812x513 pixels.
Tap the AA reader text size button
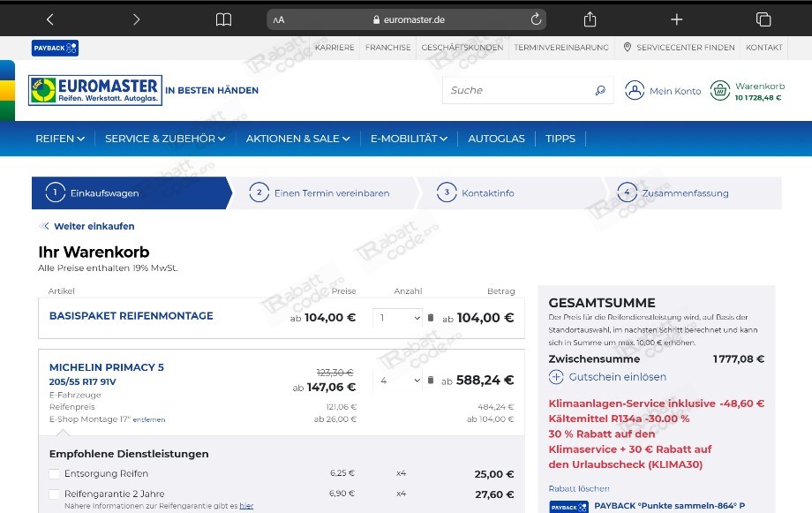279,19
